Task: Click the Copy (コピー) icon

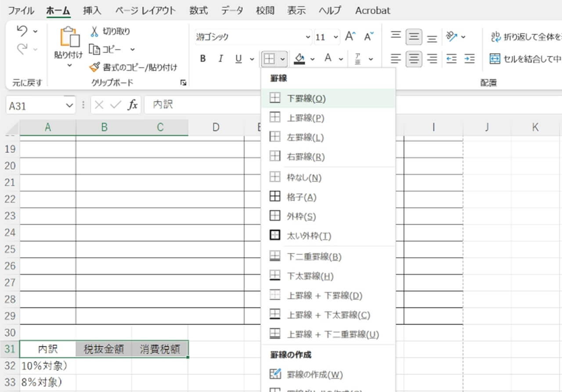Action: coord(94,49)
